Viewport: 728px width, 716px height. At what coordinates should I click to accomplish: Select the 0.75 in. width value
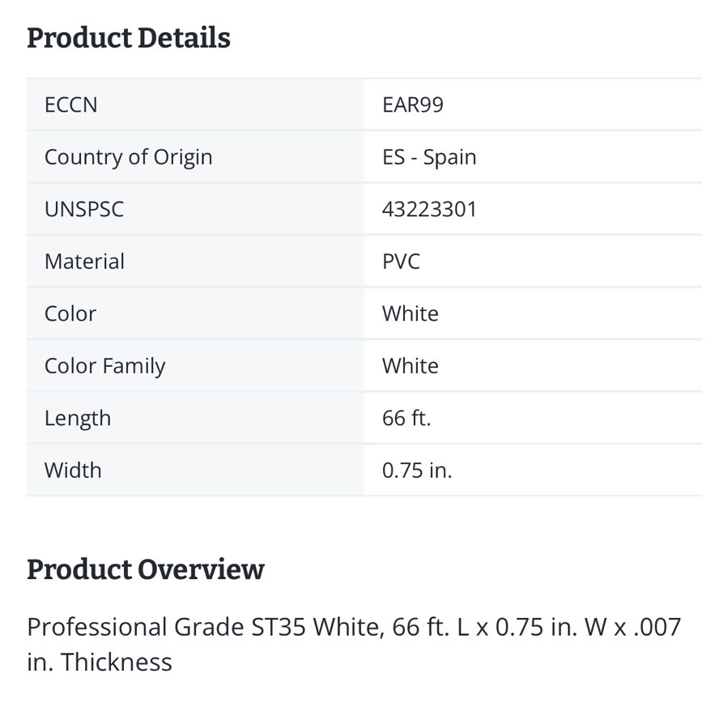tap(417, 471)
